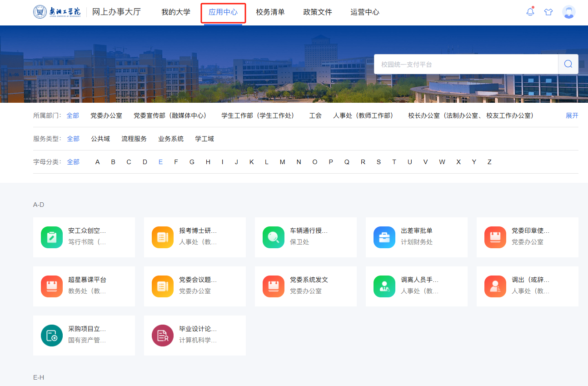Open the user avatar profile

(x=568, y=12)
